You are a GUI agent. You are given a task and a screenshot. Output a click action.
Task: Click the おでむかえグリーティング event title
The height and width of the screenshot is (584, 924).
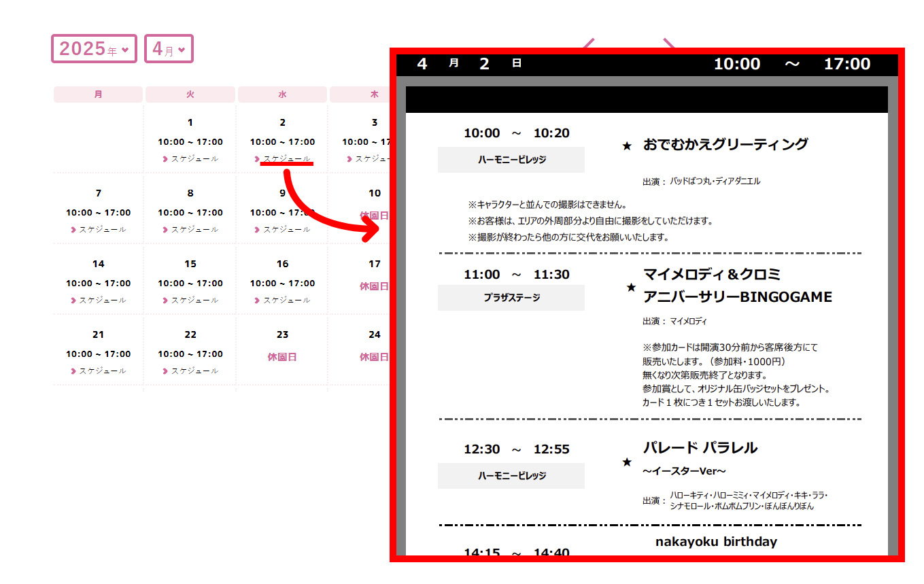point(725,144)
